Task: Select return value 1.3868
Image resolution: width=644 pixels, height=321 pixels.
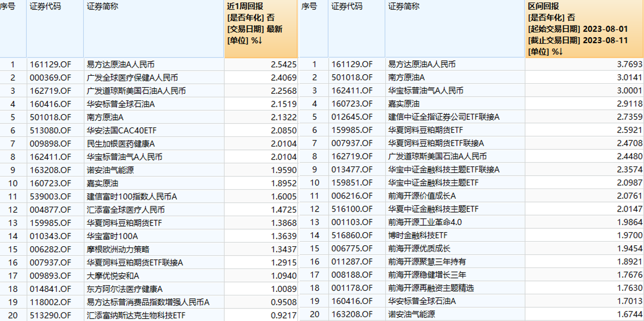Action: (x=283, y=223)
